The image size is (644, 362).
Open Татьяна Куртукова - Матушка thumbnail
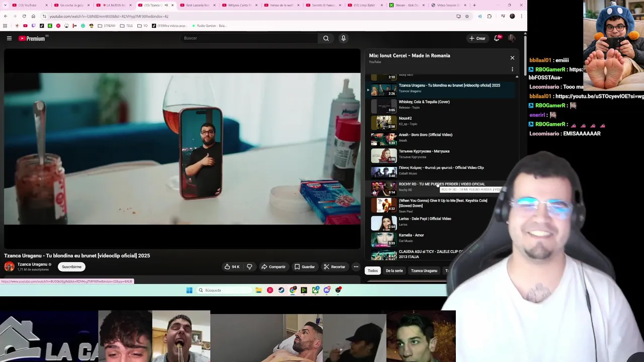[384, 155]
